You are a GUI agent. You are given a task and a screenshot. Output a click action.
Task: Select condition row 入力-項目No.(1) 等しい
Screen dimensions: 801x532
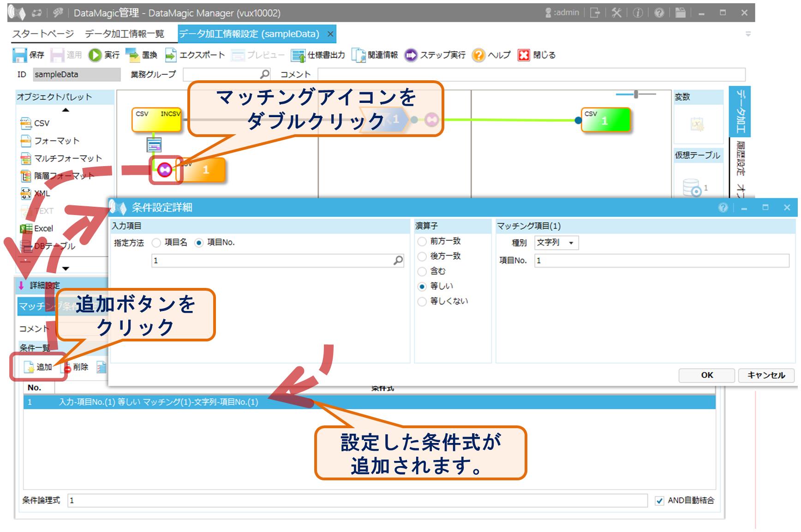tap(370, 402)
